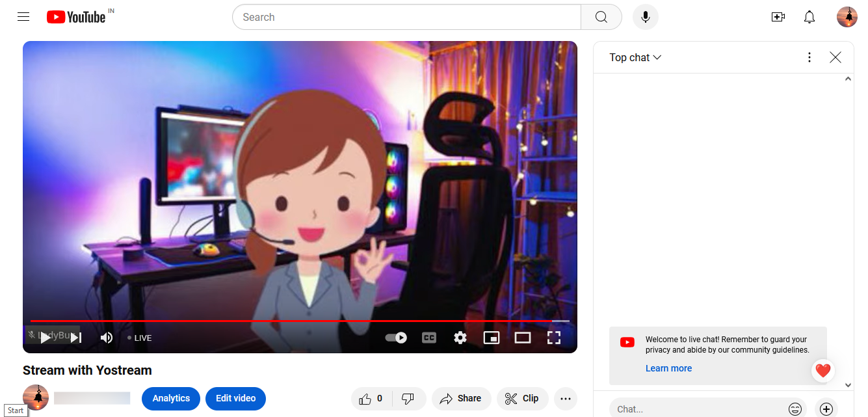The width and height of the screenshot is (868, 417).
Task: Switch to theater mode
Action: point(523,337)
